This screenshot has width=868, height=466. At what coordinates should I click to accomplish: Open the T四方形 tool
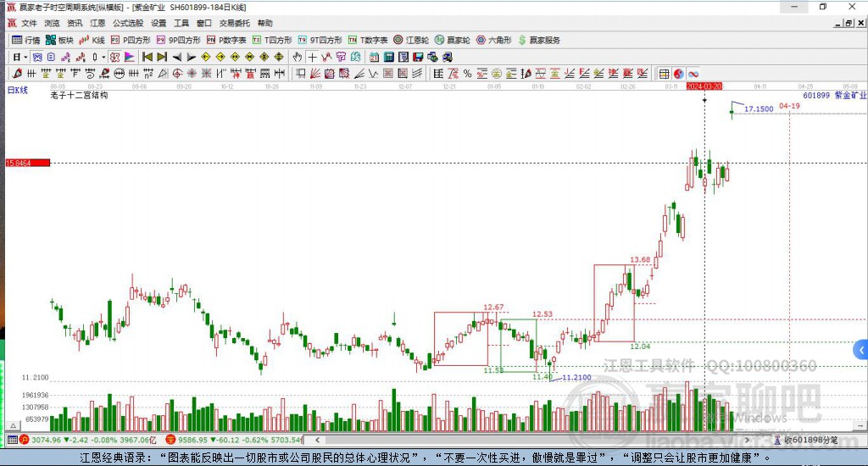click(x=272, y=40)
